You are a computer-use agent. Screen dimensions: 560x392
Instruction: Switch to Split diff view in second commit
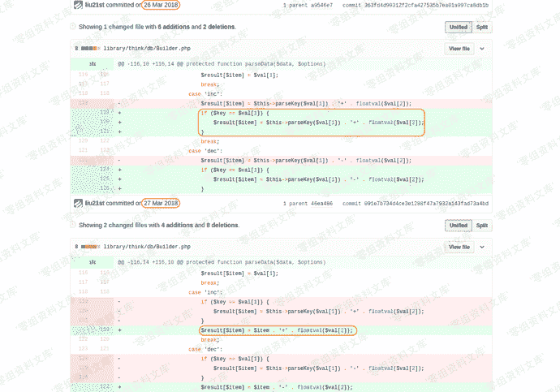tap(482, 226)
